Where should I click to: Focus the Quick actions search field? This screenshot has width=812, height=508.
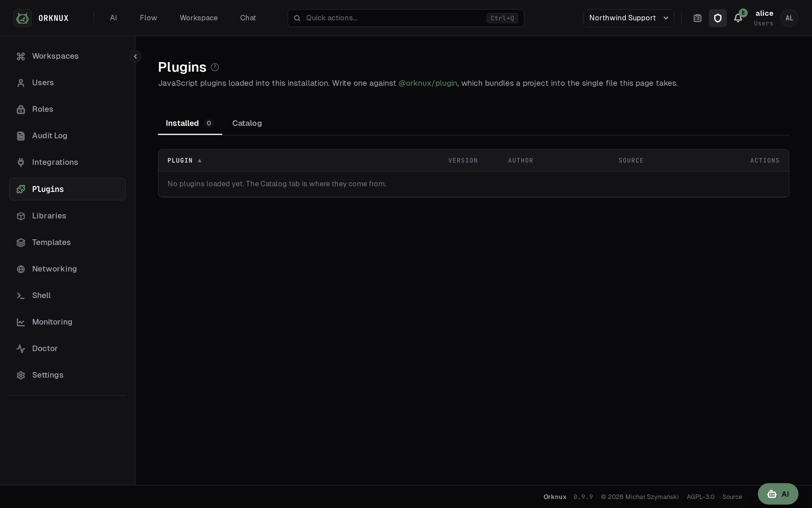pos(406,18)
